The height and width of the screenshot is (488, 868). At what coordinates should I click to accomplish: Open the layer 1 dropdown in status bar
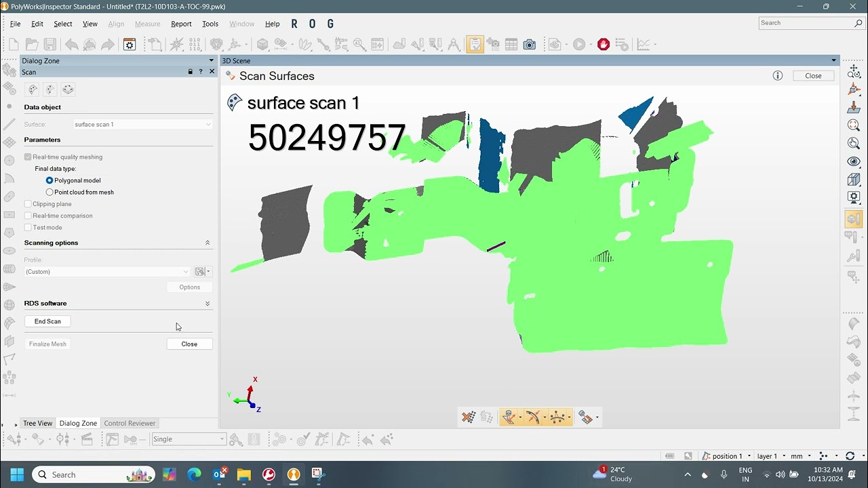(771, 456)
